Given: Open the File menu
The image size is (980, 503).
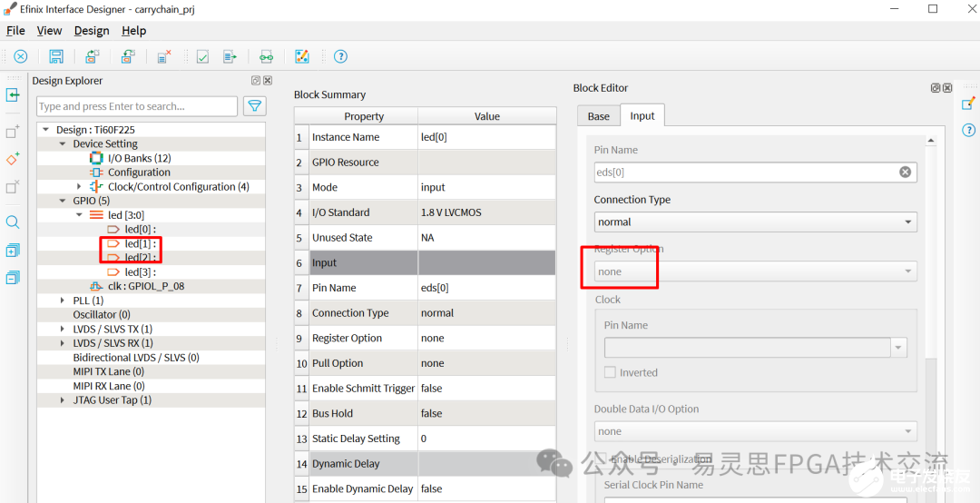Looking at the screenshot, I should (15, 31).
